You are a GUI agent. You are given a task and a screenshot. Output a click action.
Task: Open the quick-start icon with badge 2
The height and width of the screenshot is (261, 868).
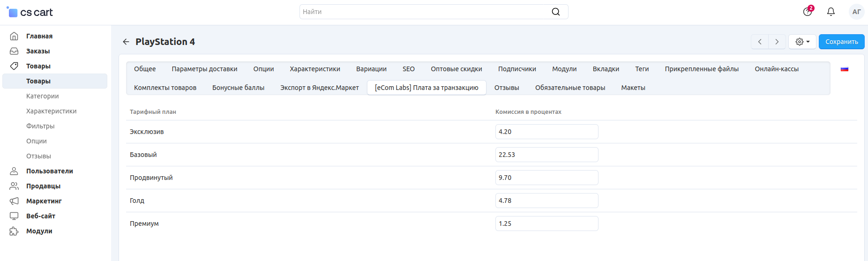(808, 11)
